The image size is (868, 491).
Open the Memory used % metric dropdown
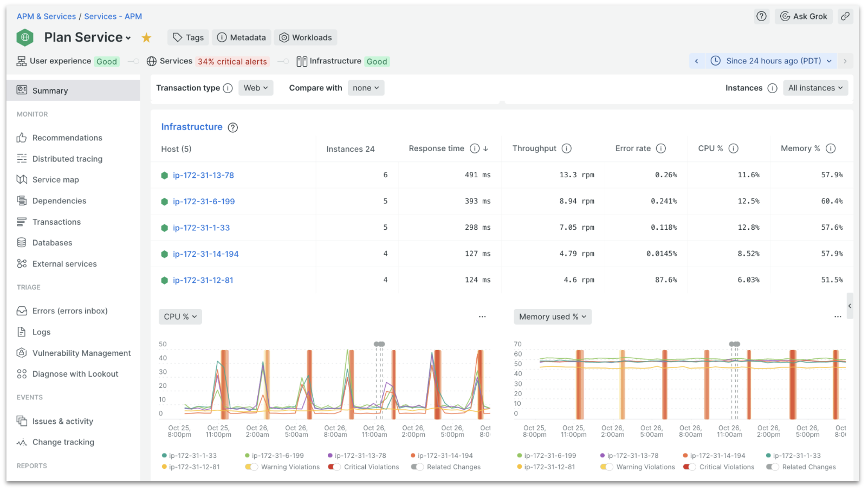click(553, 316)
